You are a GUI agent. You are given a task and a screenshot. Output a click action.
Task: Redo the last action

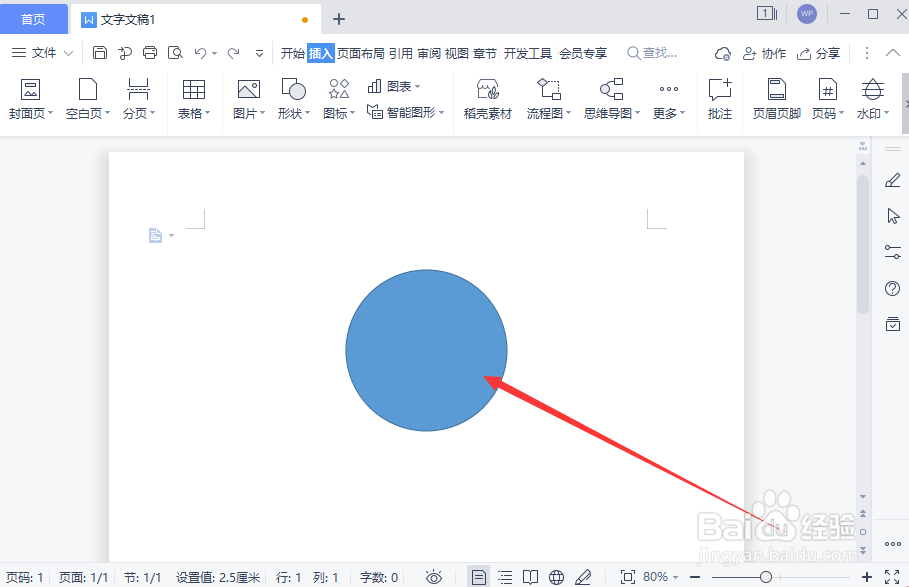234,53
